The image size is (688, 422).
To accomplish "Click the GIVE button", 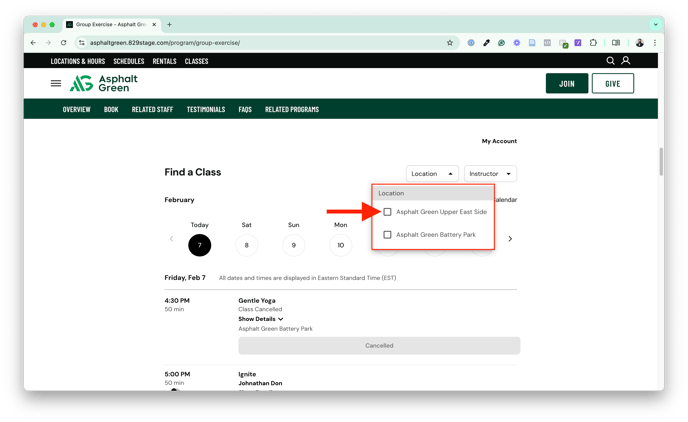I will click(x=613, y=83).
